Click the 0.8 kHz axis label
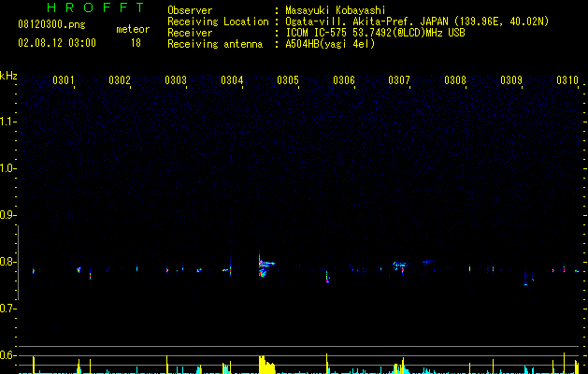 click(7, 262)
